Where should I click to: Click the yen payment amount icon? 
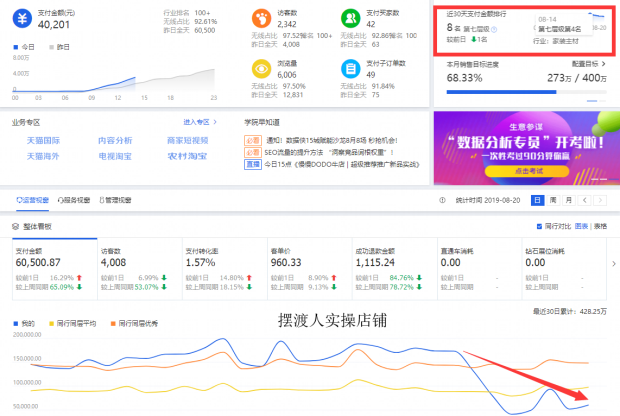(19, 16)
